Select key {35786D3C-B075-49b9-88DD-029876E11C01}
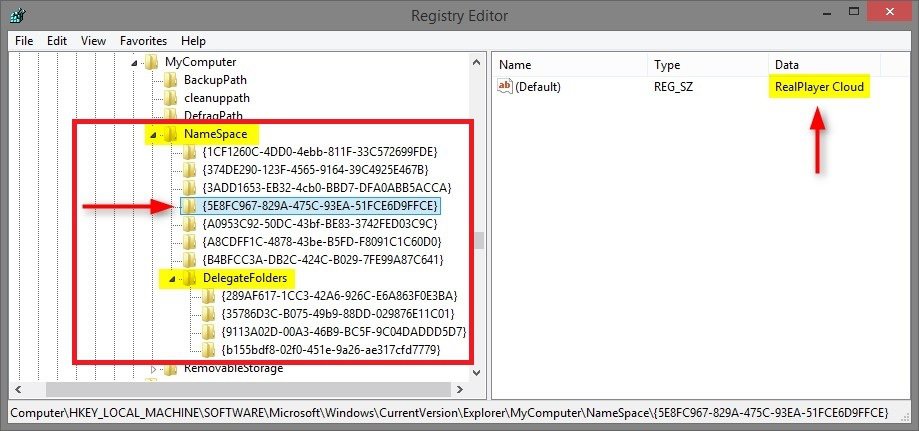Screen dimensions: 919x431 (x=338, y=314)
